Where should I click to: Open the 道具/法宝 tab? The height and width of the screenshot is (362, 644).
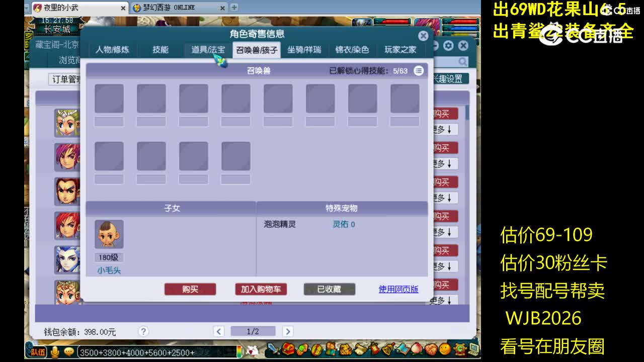pyautogui.click(x=208, y=49)
